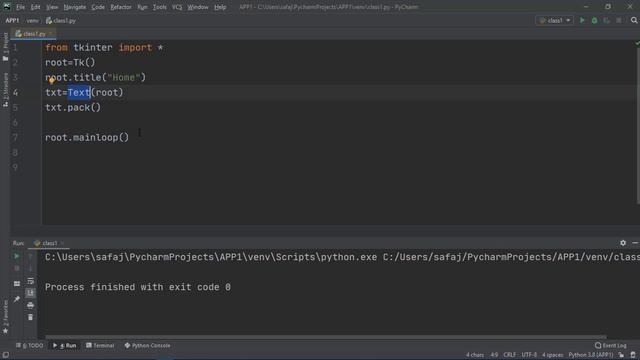Open UTF-8 encoding selector

(529, 355)
